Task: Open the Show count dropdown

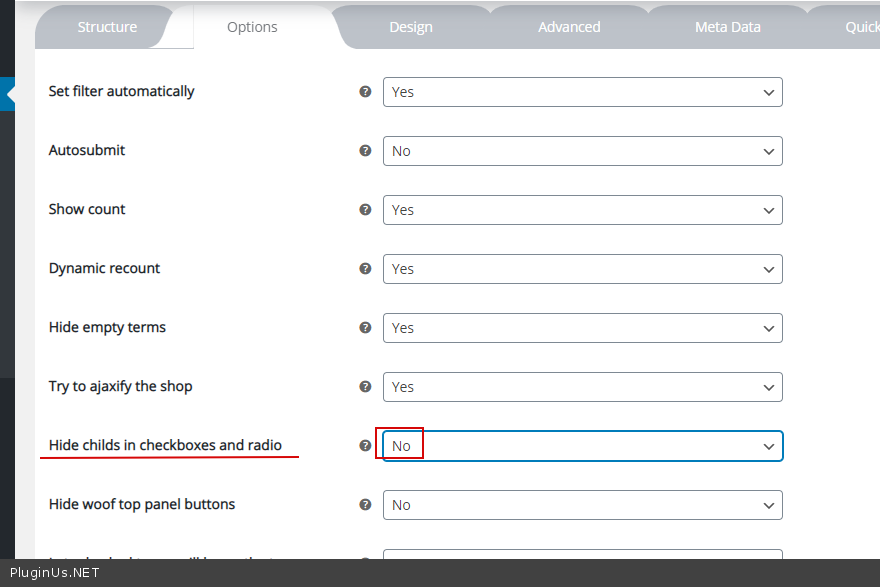Action: pyautogui.click(x=582, y=210)
